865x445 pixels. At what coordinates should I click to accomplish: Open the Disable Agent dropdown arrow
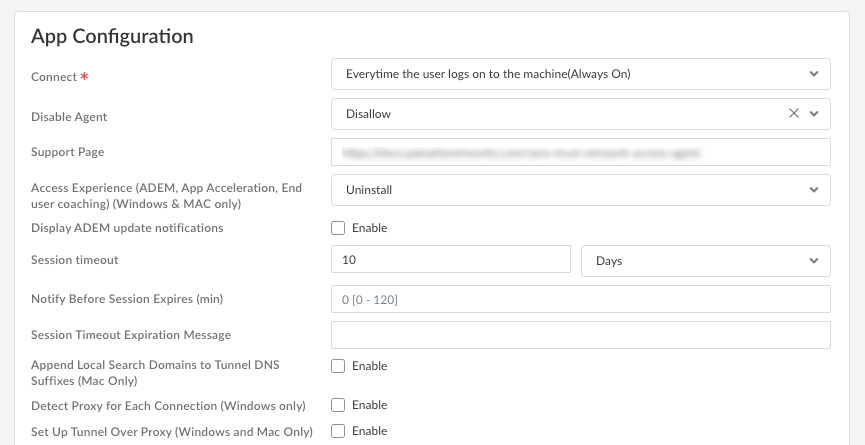point(814,114)
